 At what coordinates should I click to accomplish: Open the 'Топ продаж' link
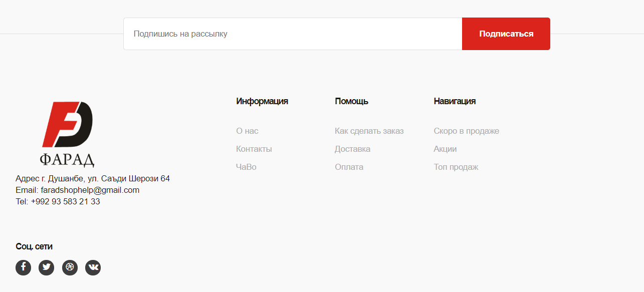tap(456, 167)
